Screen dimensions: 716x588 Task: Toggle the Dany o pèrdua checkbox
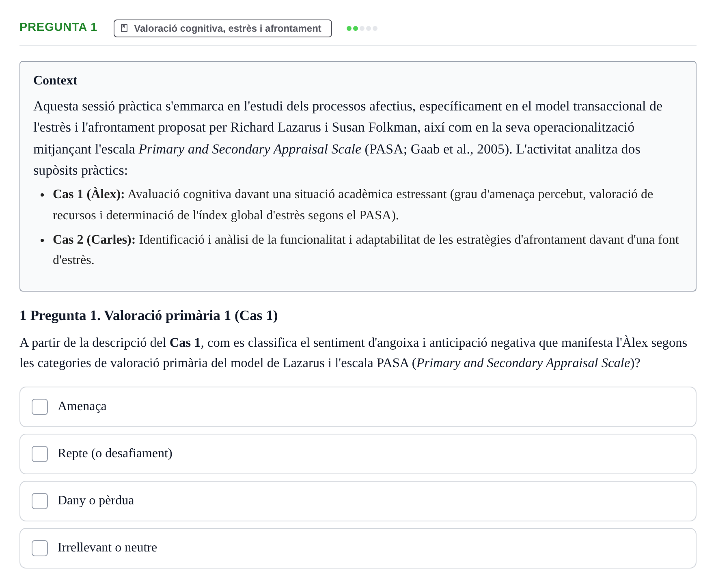click(x=40, y=501)
